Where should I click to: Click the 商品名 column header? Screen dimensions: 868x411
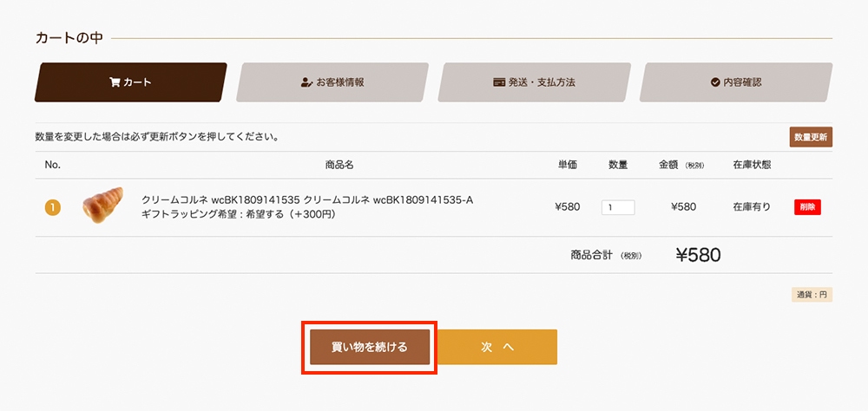pos(339,165)
